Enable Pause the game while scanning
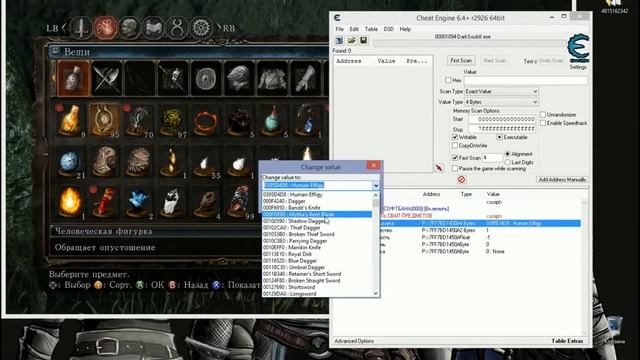 pyautogui.click(x=455, y=168)
